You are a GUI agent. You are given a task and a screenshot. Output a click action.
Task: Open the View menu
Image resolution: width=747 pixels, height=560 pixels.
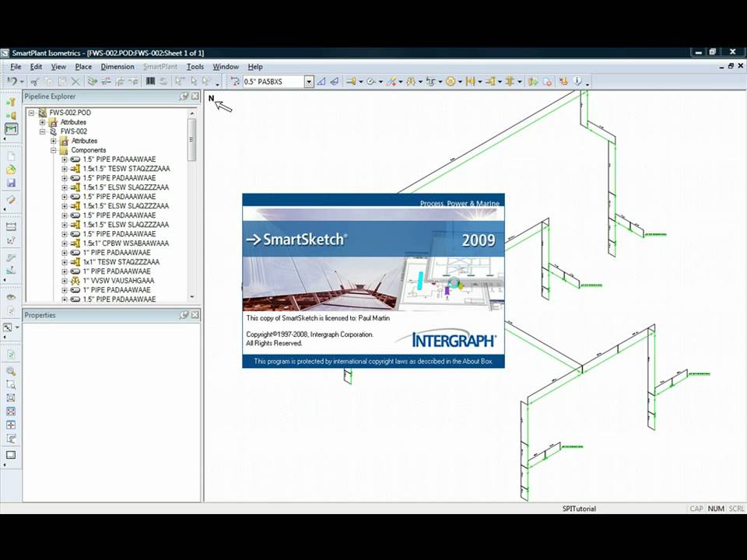click(x=58, y=67)
